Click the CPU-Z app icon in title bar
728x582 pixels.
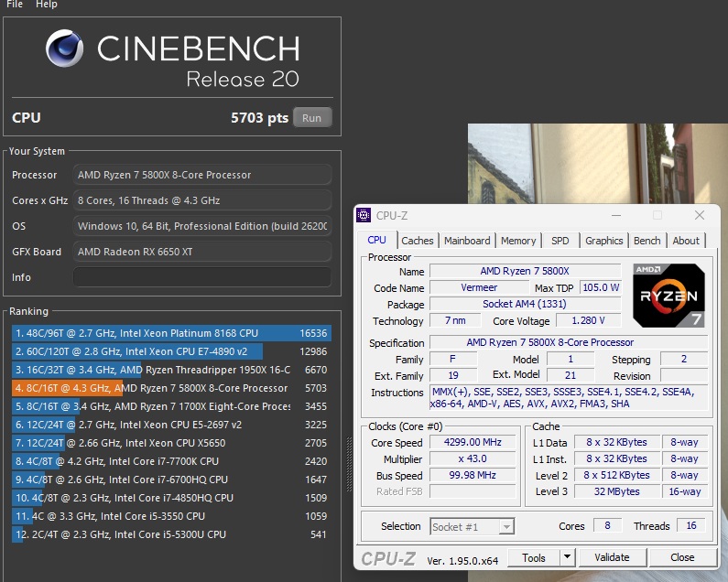tap(364, 215)
